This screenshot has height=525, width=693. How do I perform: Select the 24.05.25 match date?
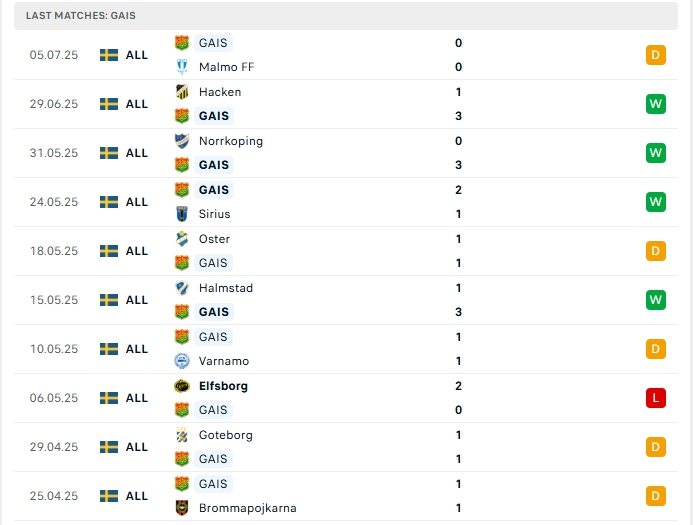coord(54,202)
